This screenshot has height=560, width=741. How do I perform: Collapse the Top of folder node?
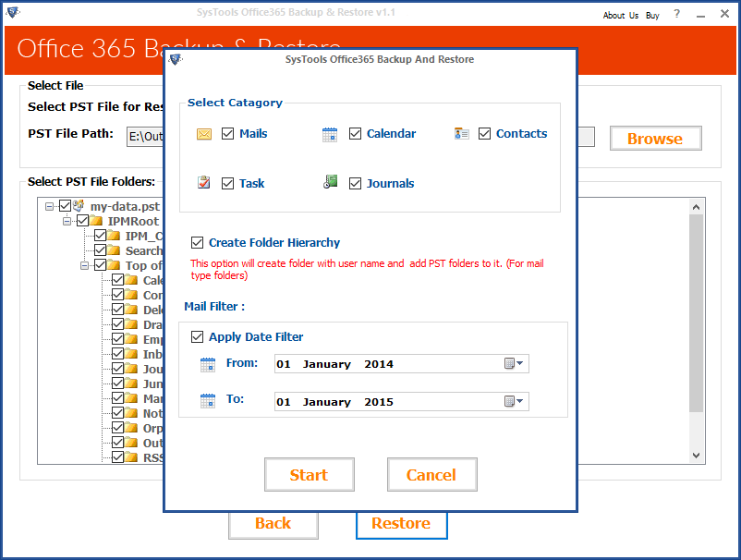click(x=84, y=265)
